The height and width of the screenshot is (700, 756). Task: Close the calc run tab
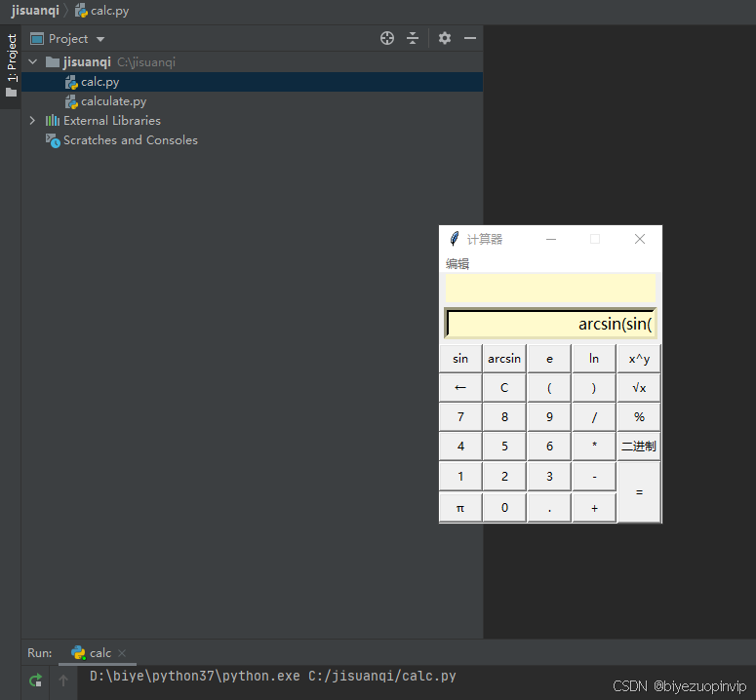(x=122, y=653)
